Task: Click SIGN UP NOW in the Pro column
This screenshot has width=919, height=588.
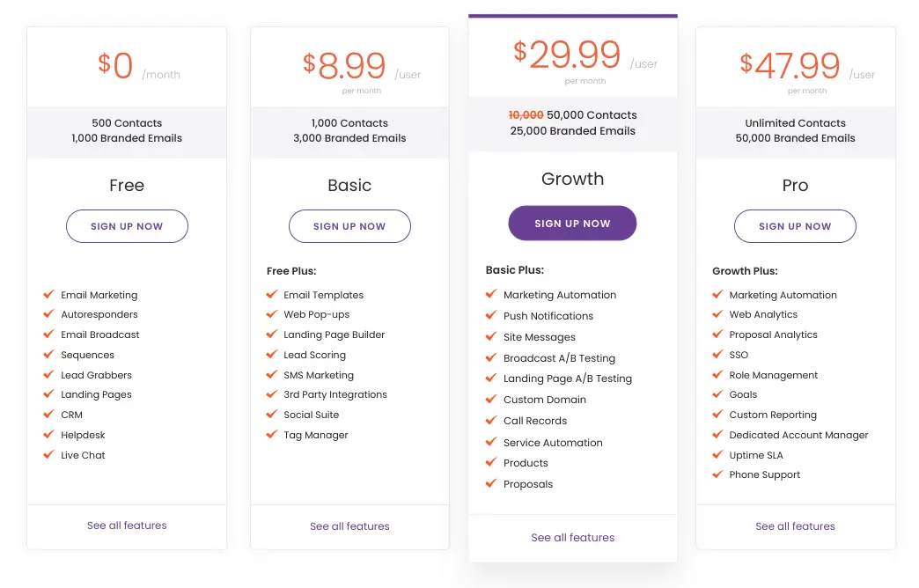Action: click(x=795, y=226)
